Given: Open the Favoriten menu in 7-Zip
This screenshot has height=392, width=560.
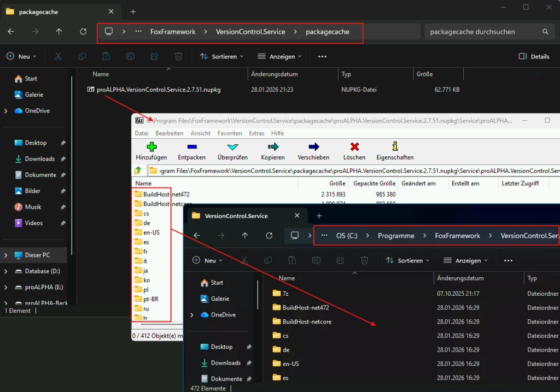Looking at the screenshot, I should (230, 133).
